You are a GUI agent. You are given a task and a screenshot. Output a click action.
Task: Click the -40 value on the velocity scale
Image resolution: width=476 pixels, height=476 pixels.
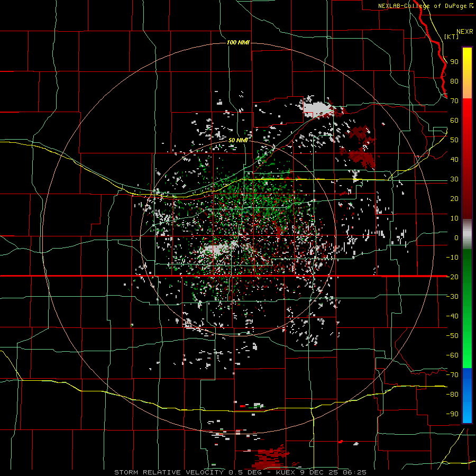tap(452, 316)
